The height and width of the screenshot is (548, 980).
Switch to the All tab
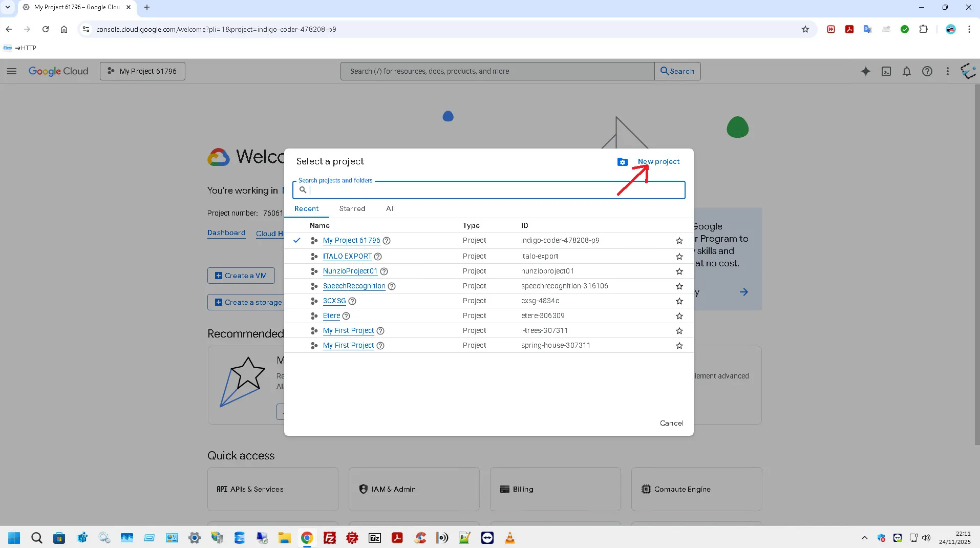pos(390,208)
